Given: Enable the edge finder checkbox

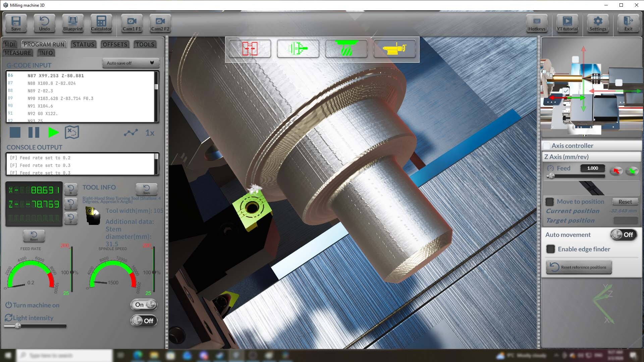Looking at the screenshot, I should pyautogui.click(x=550, y=249).
